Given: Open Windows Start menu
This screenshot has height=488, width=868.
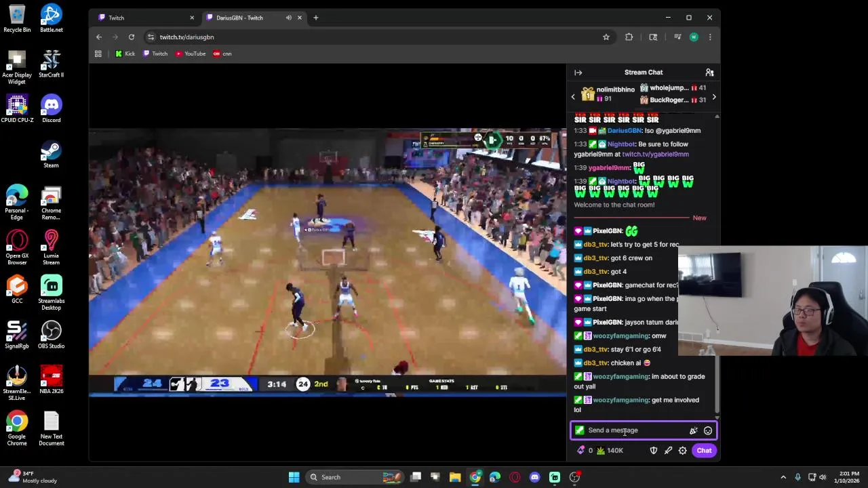Looking at the screenshot, I should (294, 477).
